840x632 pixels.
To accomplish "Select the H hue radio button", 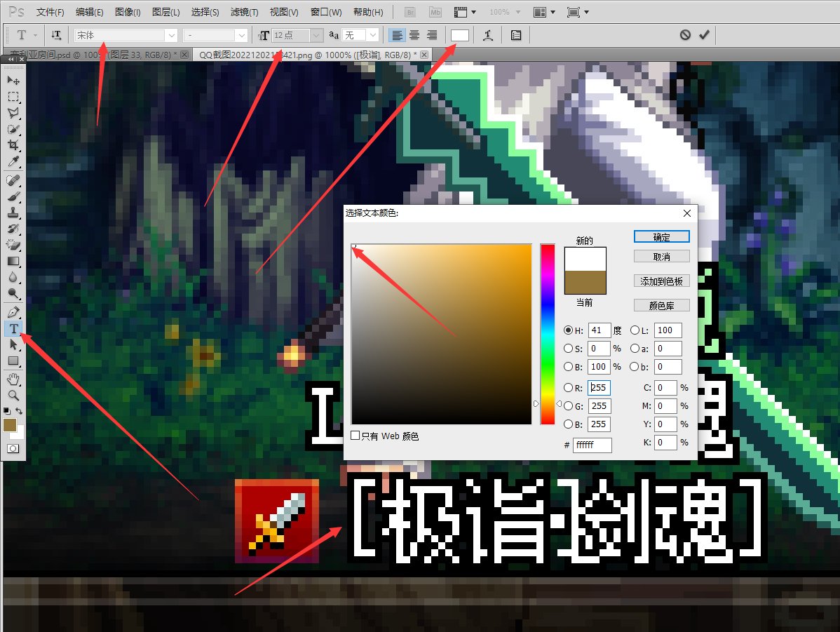I will (569, 330).
